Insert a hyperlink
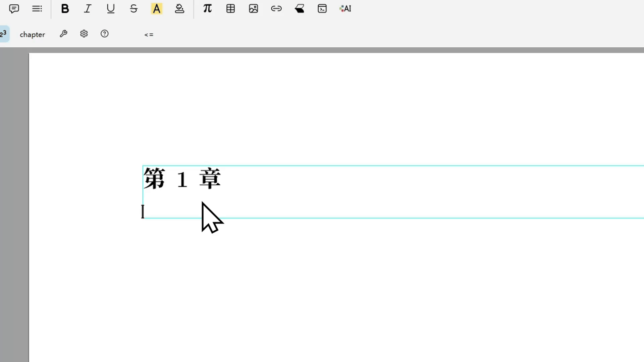 tap(276, 8)
